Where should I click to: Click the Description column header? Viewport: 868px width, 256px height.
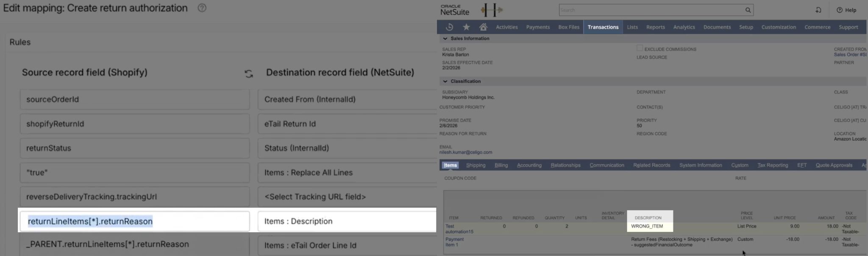point(648,218)
